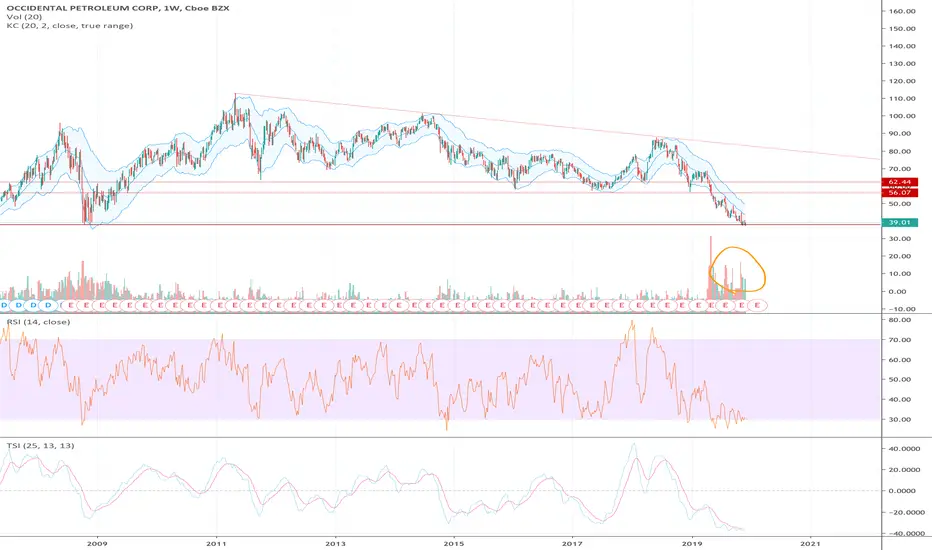Click the 2009 label on the time axis
The image size is (932, 550).
[97, 543]
